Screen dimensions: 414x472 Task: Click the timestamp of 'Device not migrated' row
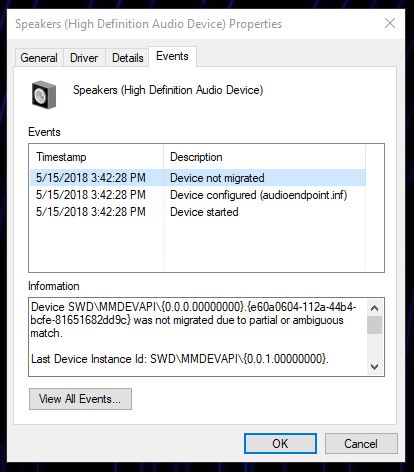(91, 178)
